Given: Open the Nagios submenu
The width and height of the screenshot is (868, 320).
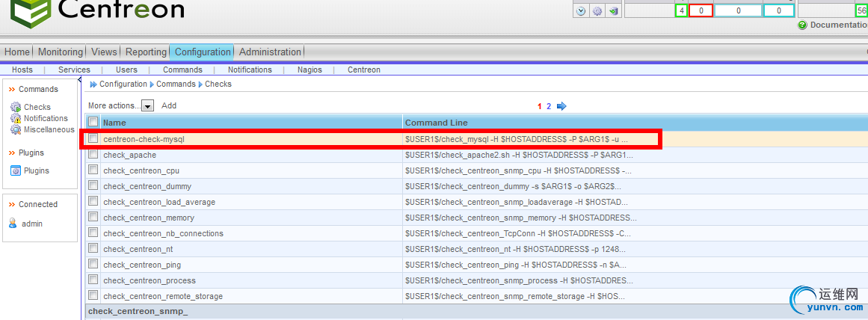Looking at the screenshot, I should click(x=310, y=70).
